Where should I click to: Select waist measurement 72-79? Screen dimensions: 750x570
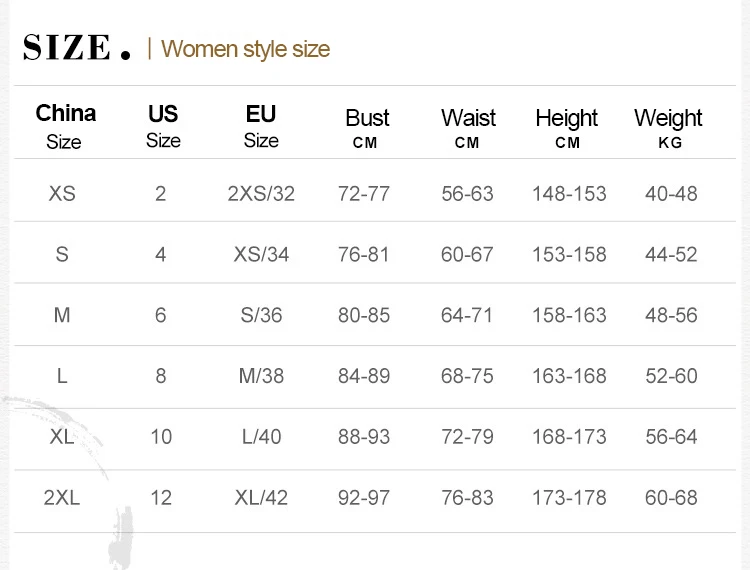[x=467, y=437]
